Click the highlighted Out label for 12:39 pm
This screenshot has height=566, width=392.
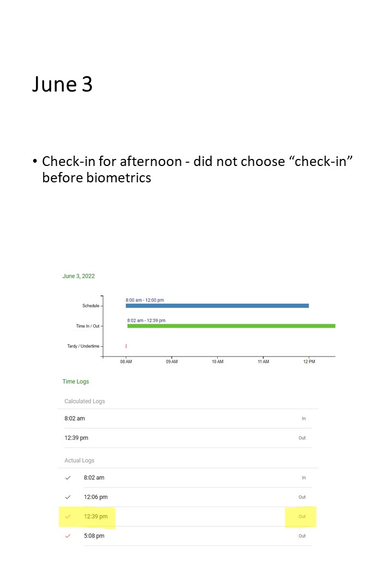click(302, 516)
